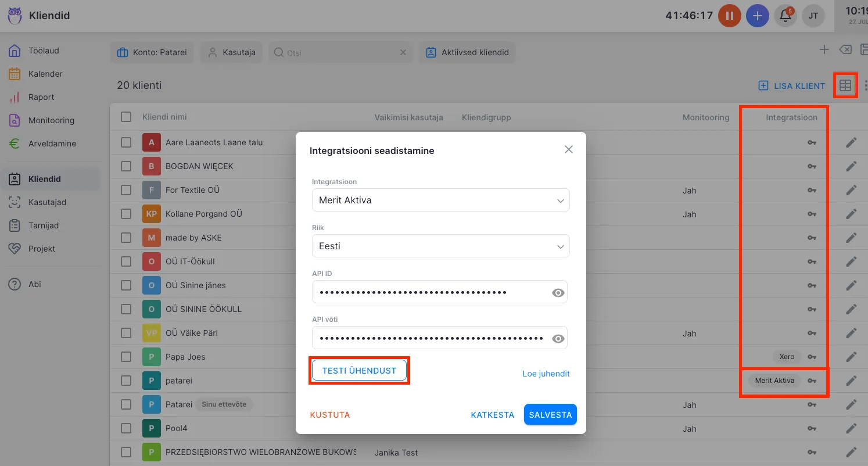Reveal the API võti field value
868x466 pixels.
[x=558, y=339]
